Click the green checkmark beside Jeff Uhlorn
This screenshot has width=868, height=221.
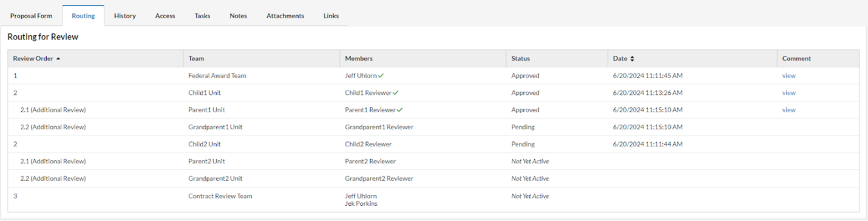click(381, 76)
